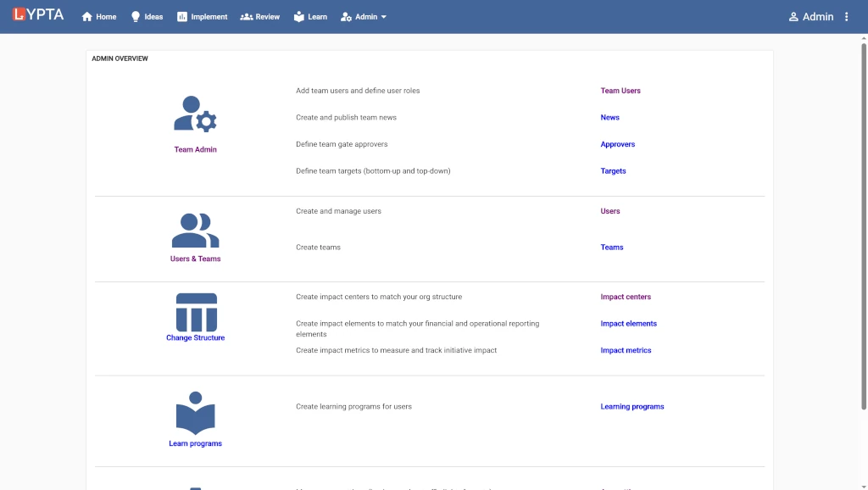Click text 'Create teams'
This screenshot has height=490, width=868.
pos(318,248)
